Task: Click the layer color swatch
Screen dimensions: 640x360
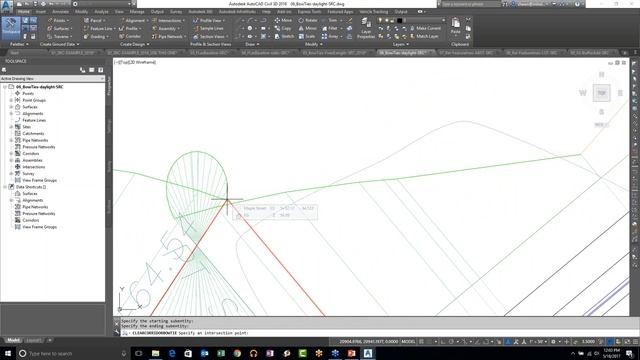Action: click(x=400, y=20)
